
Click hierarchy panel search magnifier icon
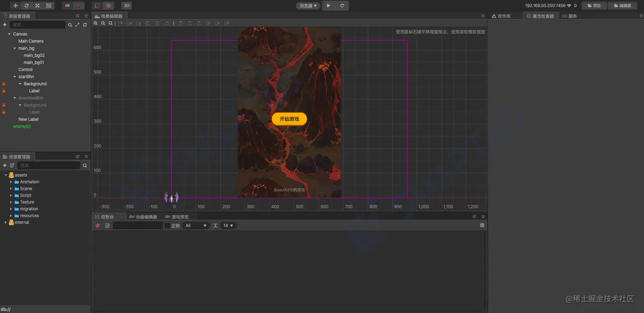pyautogui.click(x=70, y=25)
